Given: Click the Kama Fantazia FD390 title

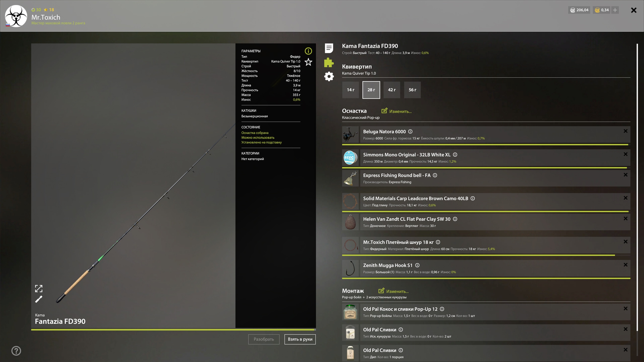Looking at the screenshot, I should point(370,46).
